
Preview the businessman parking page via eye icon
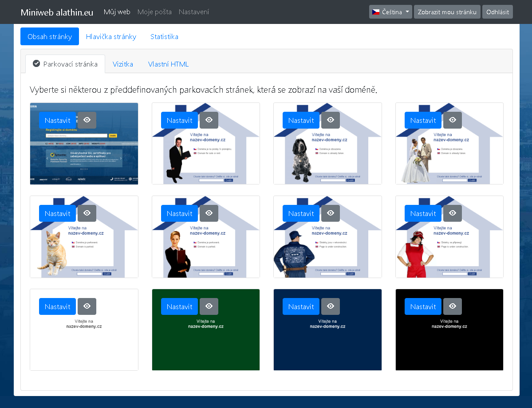pos(209,120)
